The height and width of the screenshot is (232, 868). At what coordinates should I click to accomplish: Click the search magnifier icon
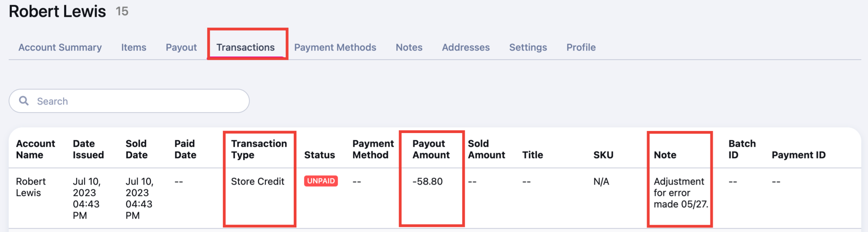click(24, 101)
